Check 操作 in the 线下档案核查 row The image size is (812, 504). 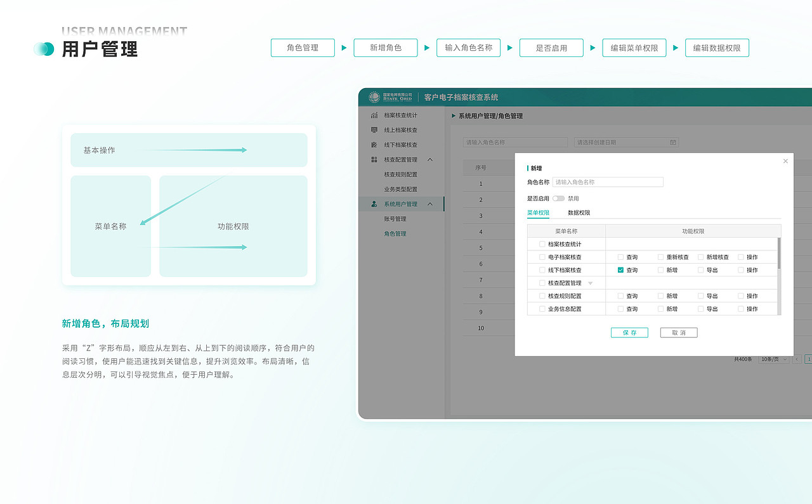pos(740,270)
